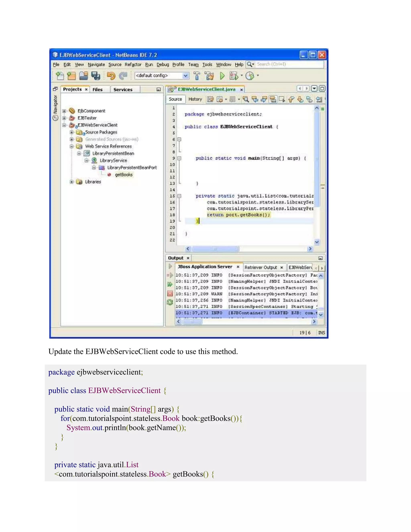Select the EJBTester project
Image resolution: width=411 pixels, height=532 pixels.
tap(87, 118)
